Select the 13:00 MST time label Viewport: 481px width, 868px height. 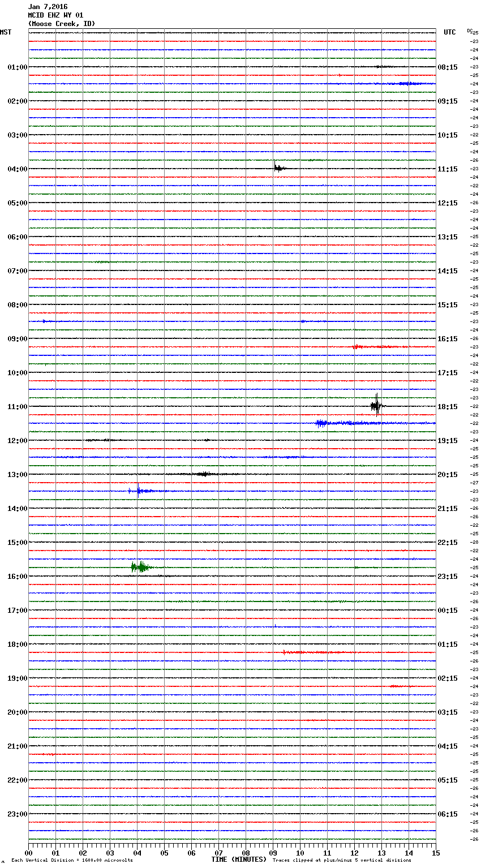coord(17,475)
